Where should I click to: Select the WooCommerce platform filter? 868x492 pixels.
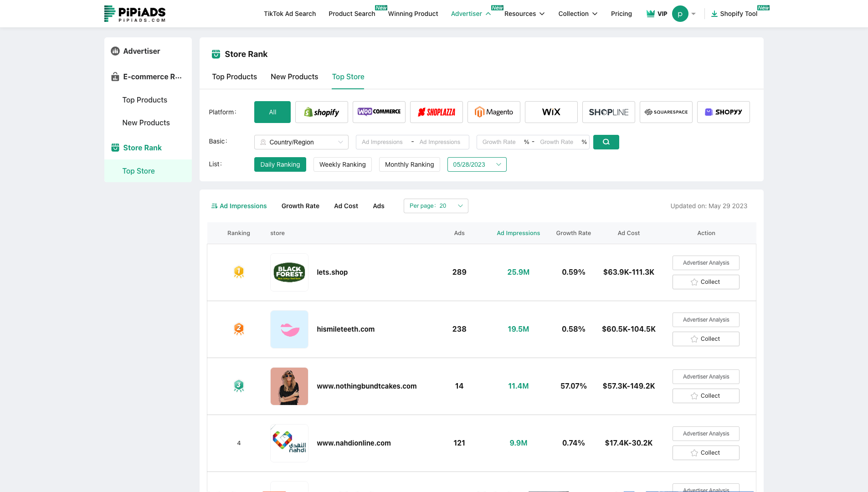(x=379, y=112)
